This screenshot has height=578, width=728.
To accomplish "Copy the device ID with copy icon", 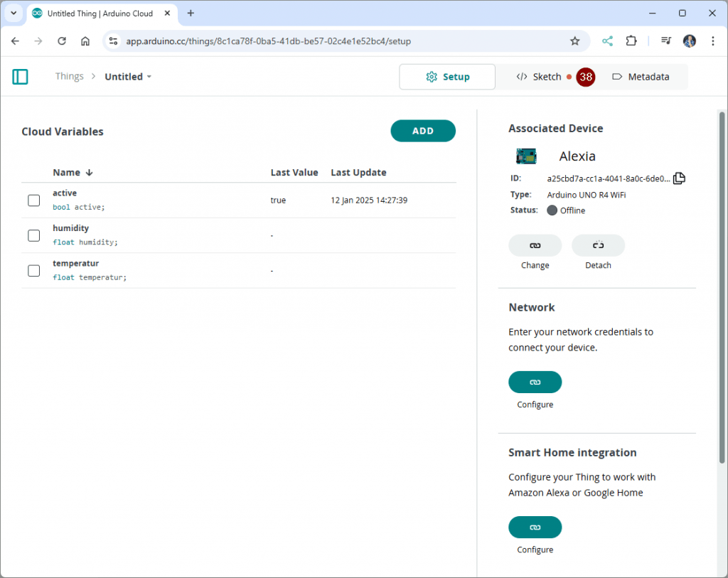I will coord(679,178).
